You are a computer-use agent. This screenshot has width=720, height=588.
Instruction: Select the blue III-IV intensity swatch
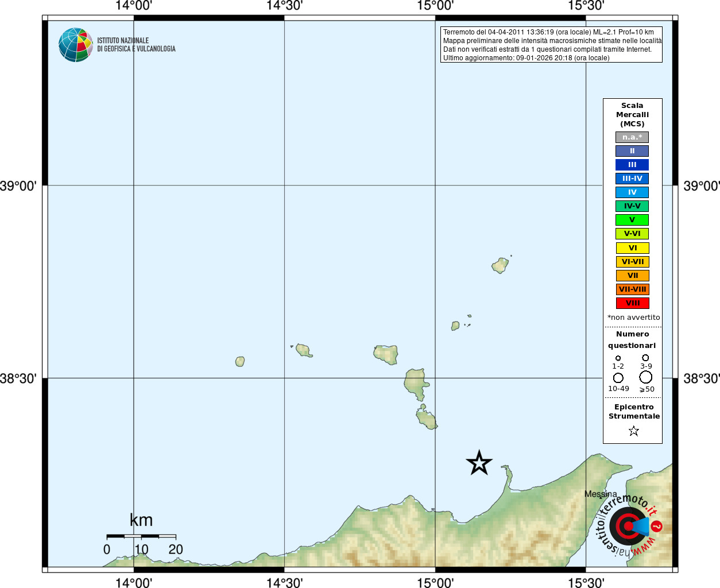[x=632, y=179]
